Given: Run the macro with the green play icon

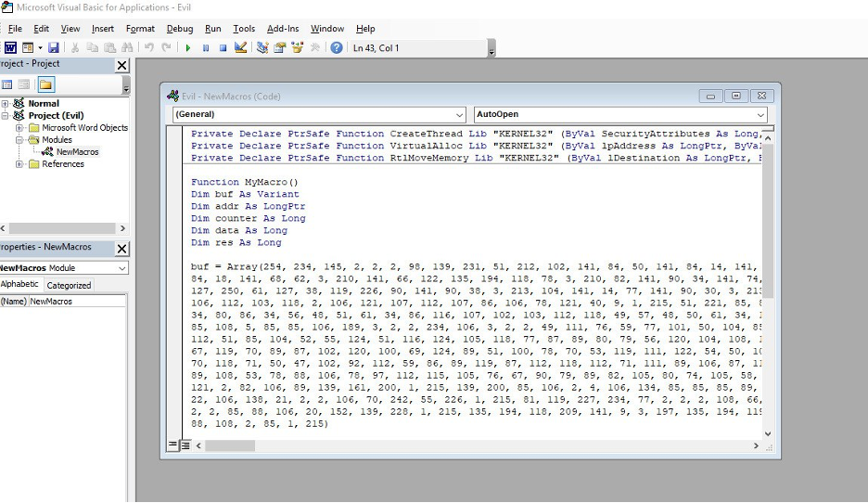Looking at the screenshot, I should coord(188,47).
